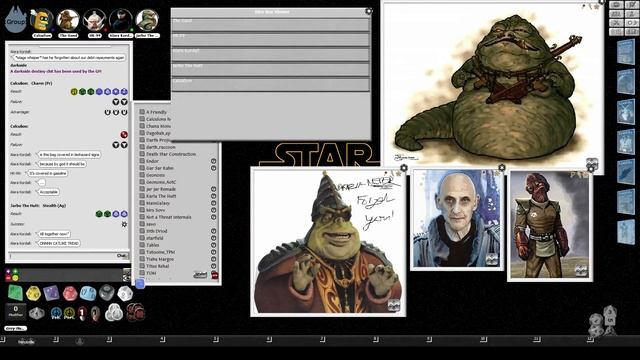Pick the yellow proficiency die
640x360 pixels.
point(33,293)
